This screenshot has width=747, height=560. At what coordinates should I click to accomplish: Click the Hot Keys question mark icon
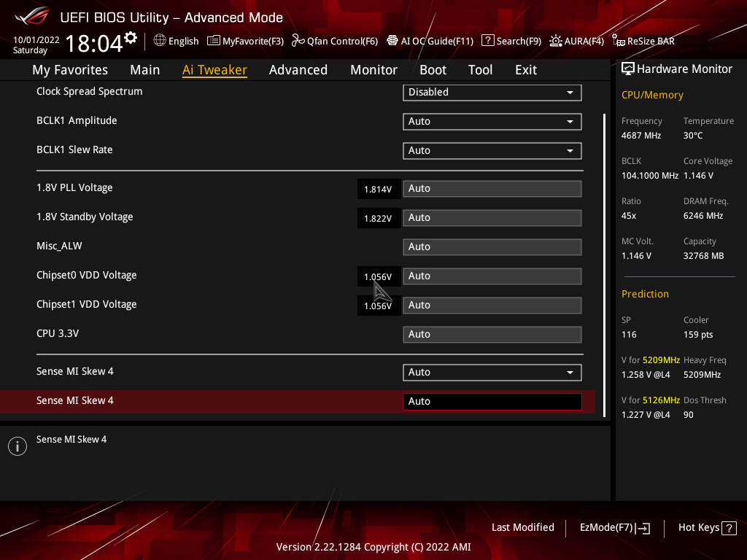(x=728, y=528)
